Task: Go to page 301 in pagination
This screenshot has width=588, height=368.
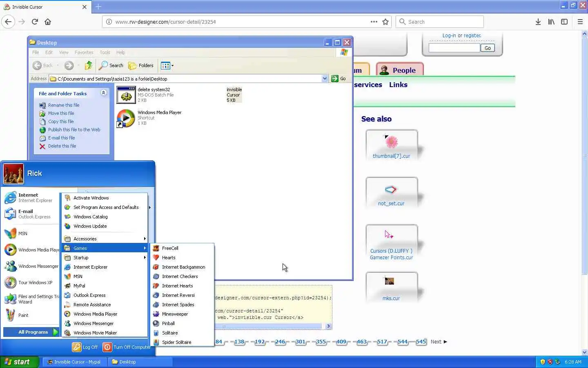Action: point(300,342)
